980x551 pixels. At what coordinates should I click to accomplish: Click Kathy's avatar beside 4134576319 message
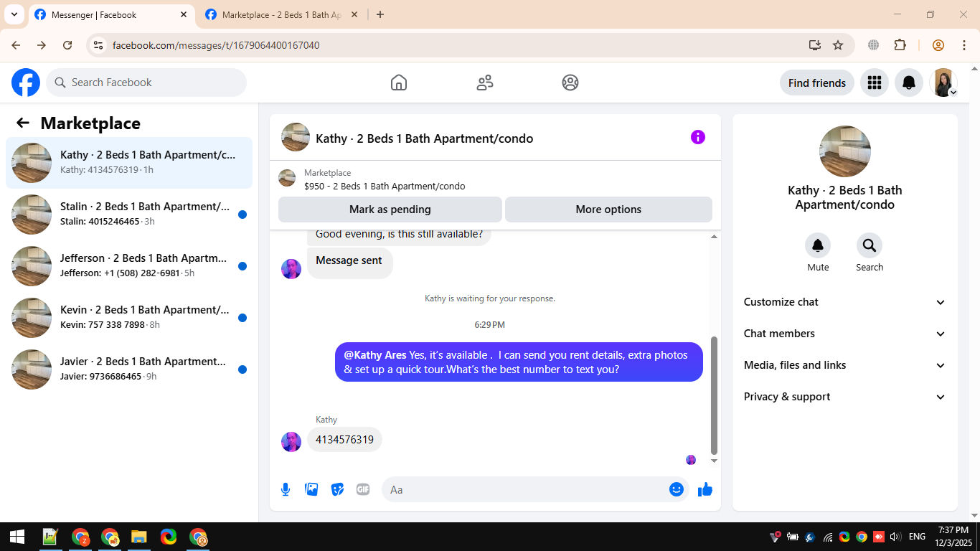[x=291, y=441]
